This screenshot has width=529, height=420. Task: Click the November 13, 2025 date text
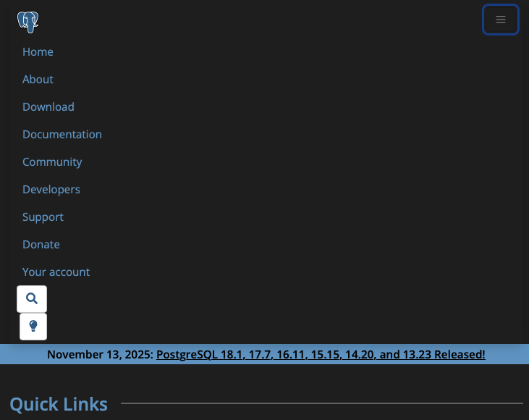coord(99,355)
